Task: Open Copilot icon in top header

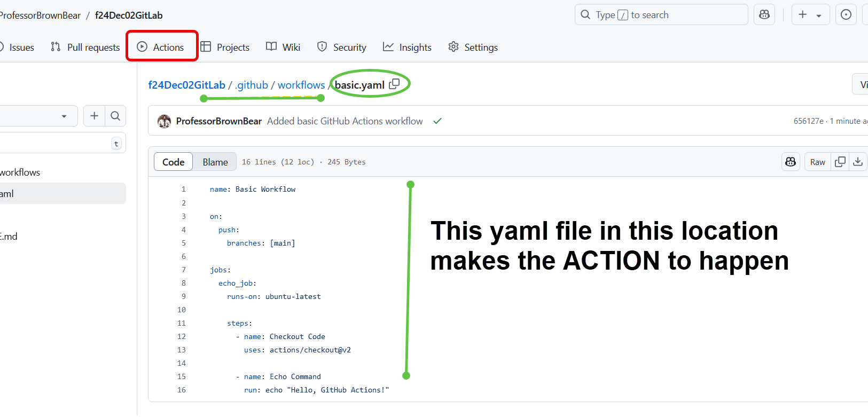Action: coord(764,14)
